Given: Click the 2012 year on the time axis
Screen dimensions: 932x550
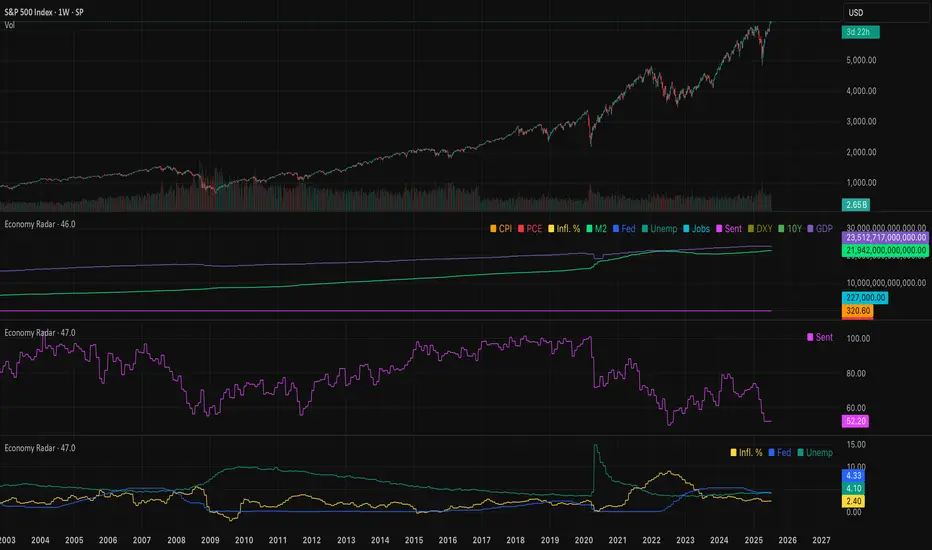Looking at the screenshot, I should [311, 540].
